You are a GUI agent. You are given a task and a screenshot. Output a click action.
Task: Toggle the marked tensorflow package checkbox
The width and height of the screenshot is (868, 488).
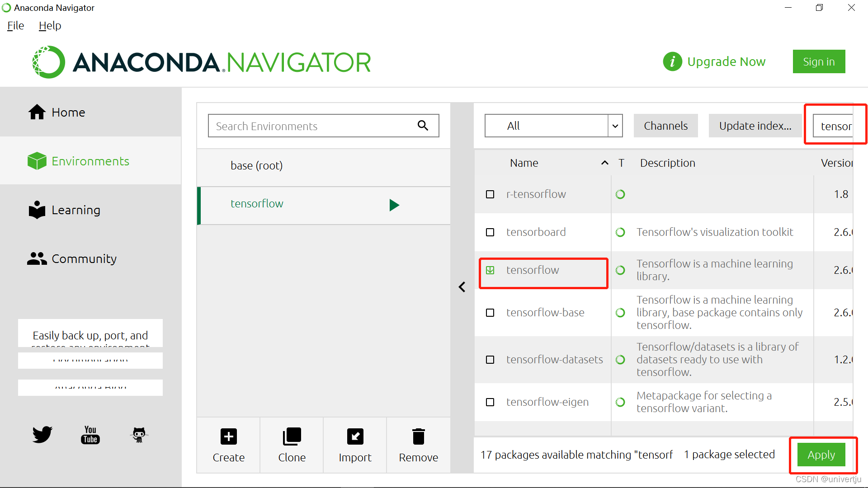point(490,270)
